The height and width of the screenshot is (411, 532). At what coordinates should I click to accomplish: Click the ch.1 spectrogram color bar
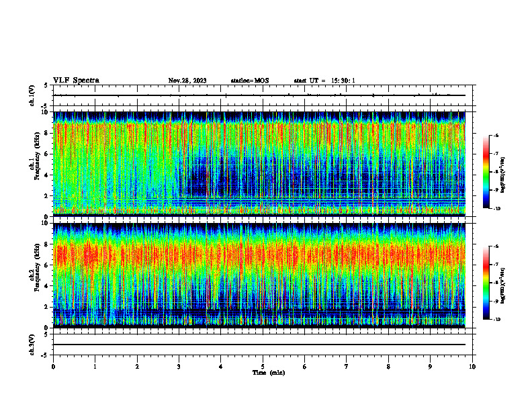(486, 172)
